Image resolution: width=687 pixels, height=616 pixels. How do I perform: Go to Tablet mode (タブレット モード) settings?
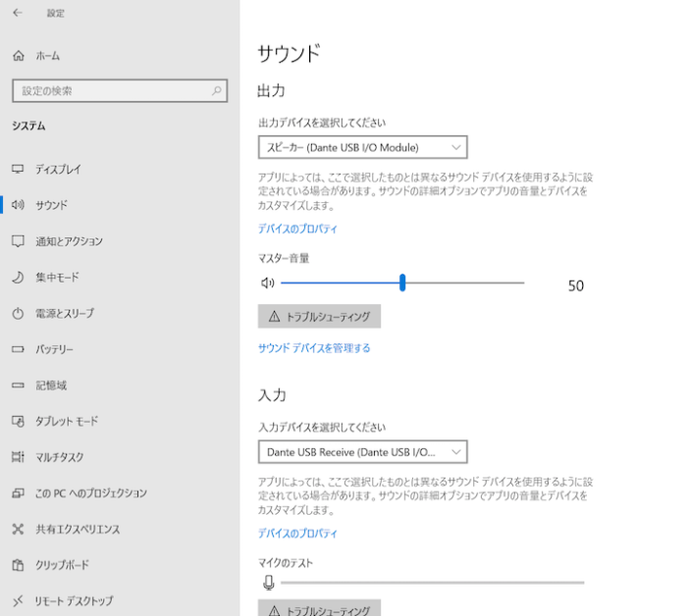67,421
